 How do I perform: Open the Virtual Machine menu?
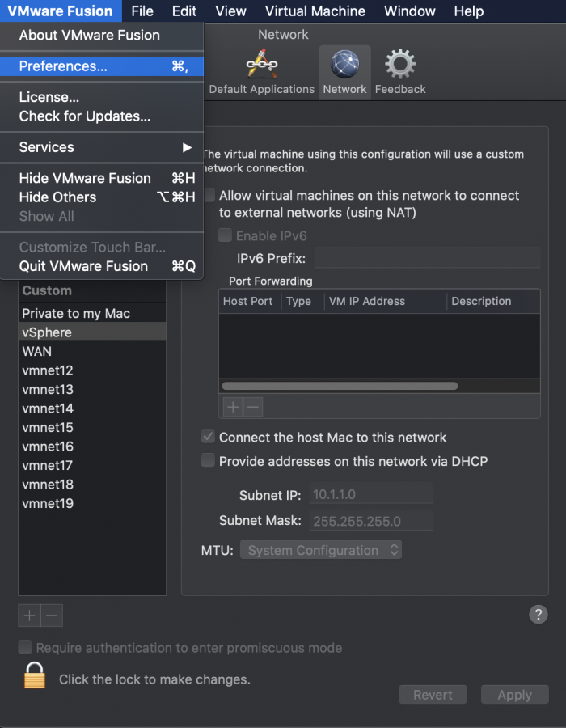(x=315, y=11)
